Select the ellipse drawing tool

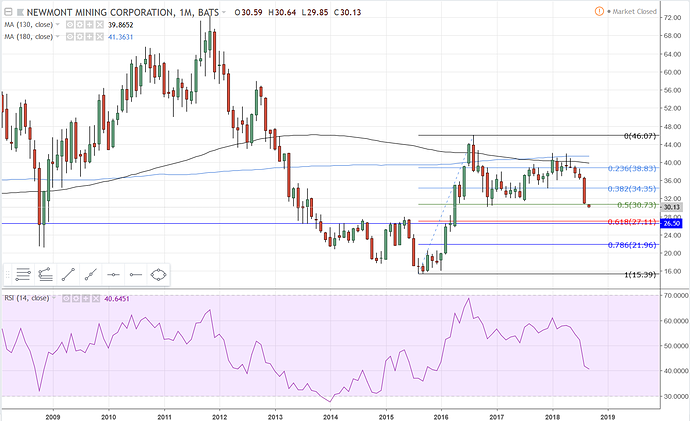click(x=159, y=273)
